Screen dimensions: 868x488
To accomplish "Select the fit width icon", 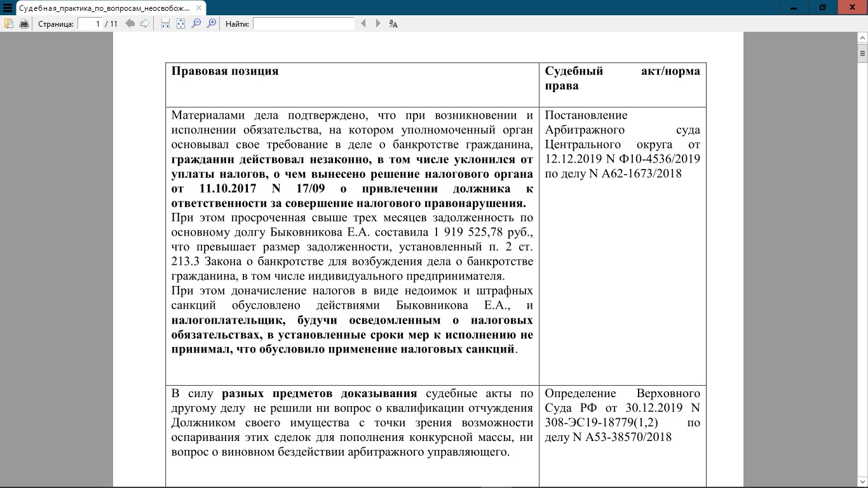I will pos(165,24).
